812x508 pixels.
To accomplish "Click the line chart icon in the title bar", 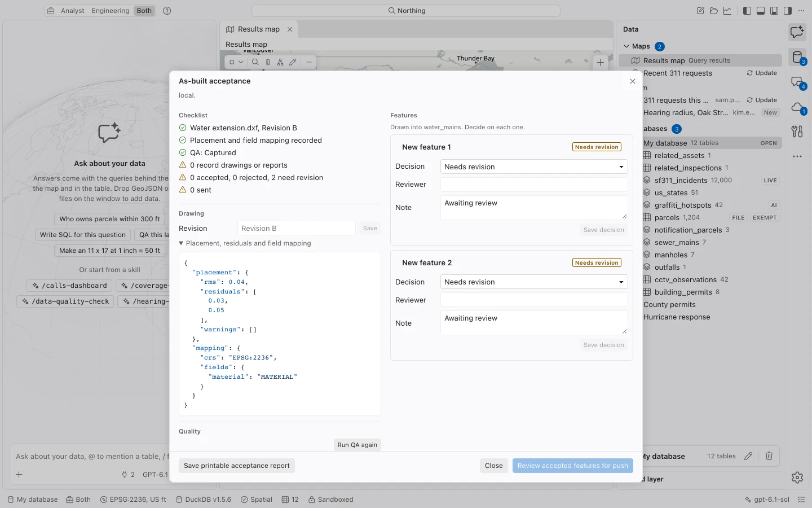I will pos(727,11).
